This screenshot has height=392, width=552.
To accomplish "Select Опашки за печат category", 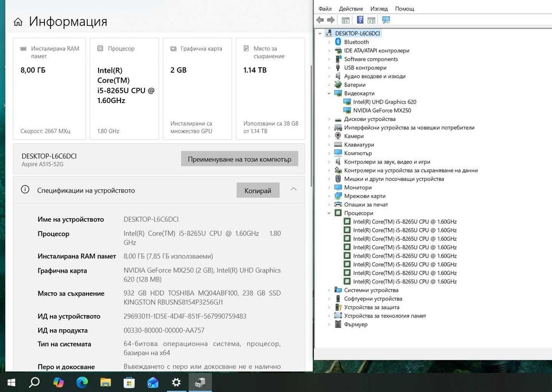I will [x=366, y=204].
